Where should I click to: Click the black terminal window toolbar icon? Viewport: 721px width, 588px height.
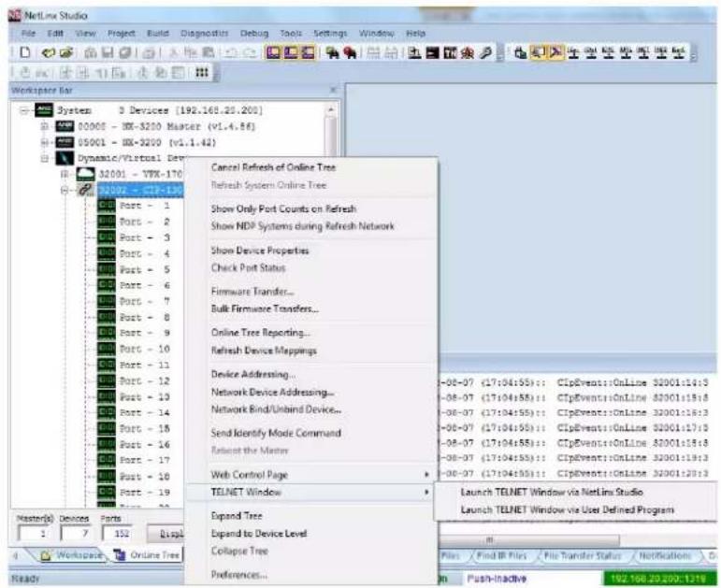click(x=432, y=53)
